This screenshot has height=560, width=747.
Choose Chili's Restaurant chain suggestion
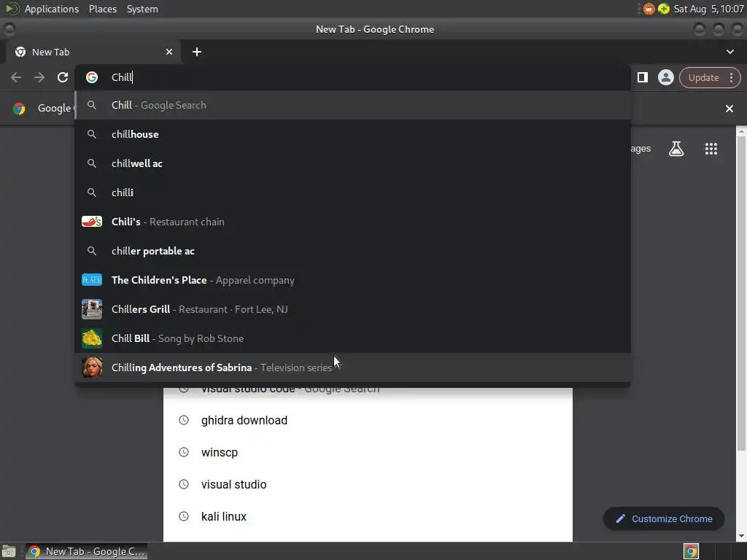pyautogui.click(x=352, y=222)
